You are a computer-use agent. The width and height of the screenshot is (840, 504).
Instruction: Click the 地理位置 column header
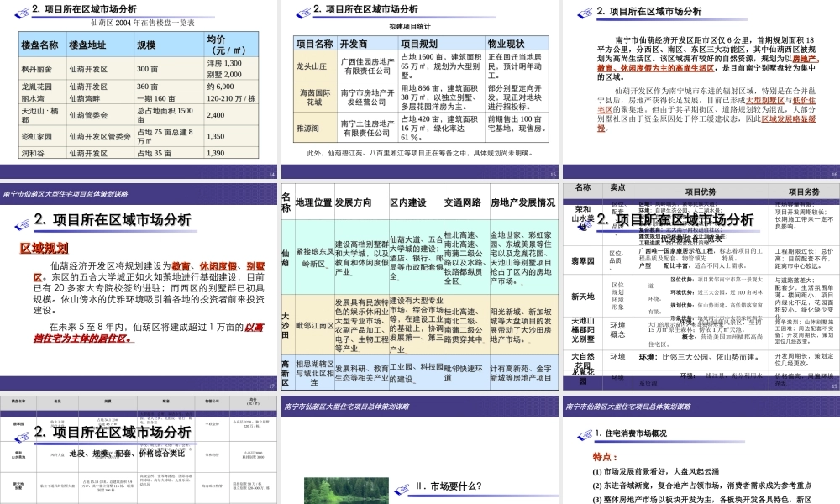pyautogui.click(x=314, y=202)
